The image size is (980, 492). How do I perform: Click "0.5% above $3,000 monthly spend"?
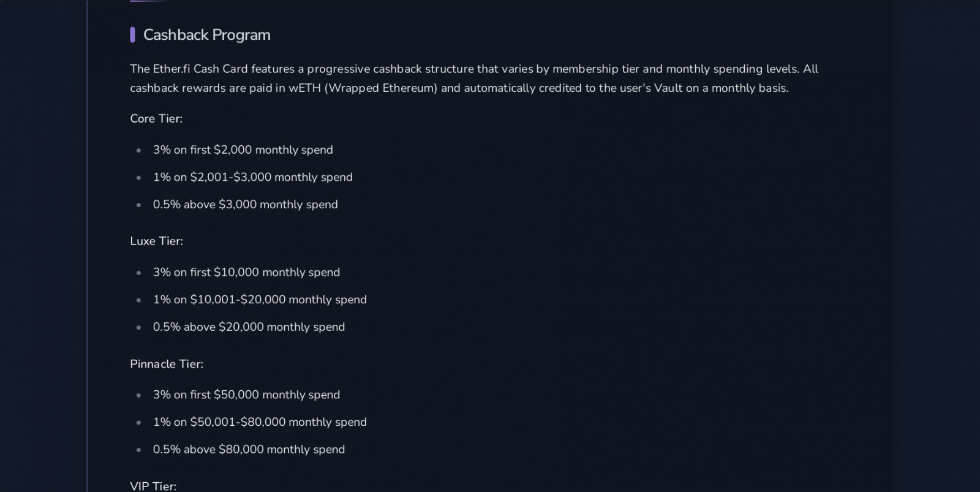245,205
